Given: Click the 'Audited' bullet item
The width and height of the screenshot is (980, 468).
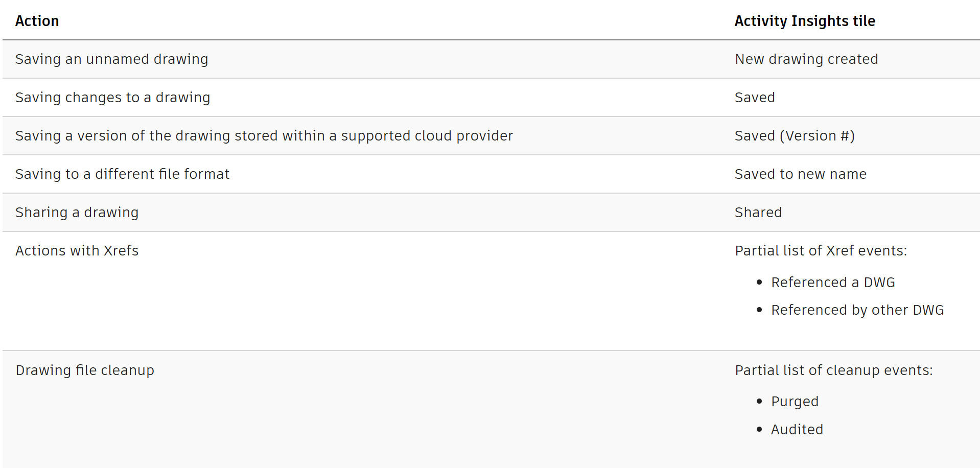Looking at the screenshot, I should click(x=797, y=430).
